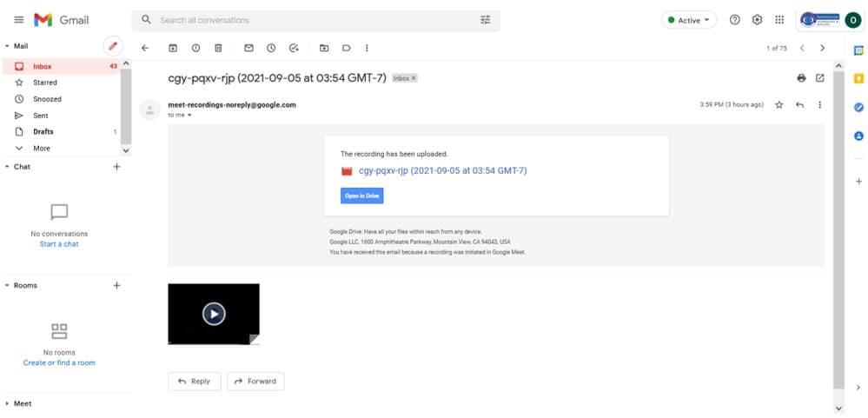The image size is (868, 418).
Task: Mark the email as unread
Action: (248, 48)
